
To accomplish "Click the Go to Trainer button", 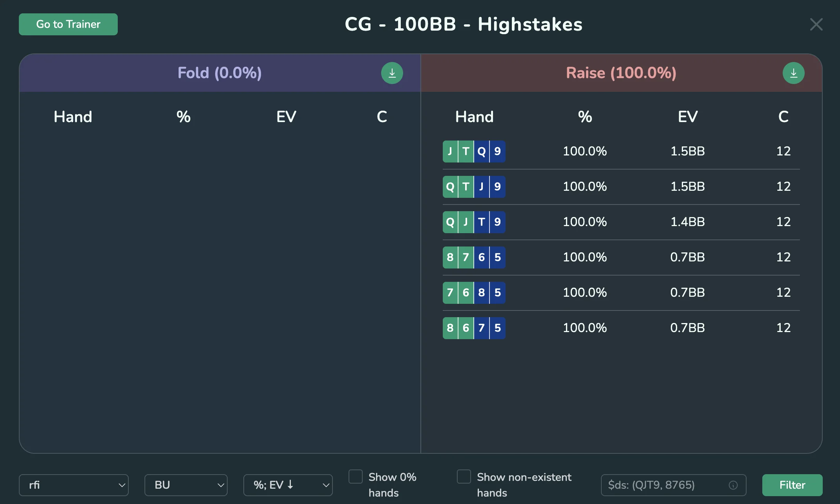I will click(68, 24).
